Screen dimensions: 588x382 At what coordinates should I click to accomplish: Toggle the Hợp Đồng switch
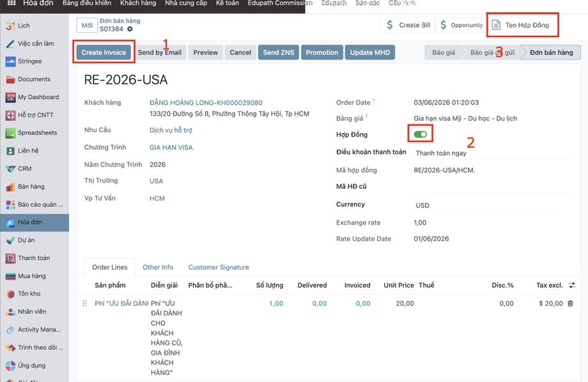(421, 134)
